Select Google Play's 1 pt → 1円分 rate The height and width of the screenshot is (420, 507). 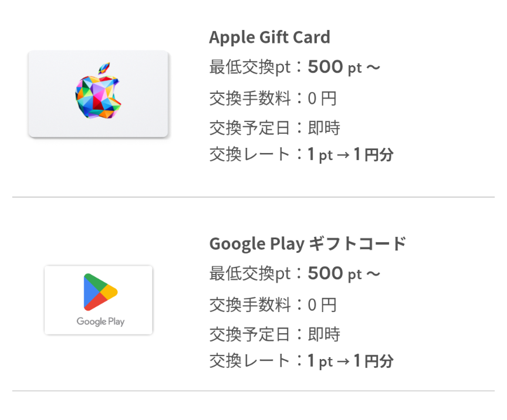tap(350, 361)
